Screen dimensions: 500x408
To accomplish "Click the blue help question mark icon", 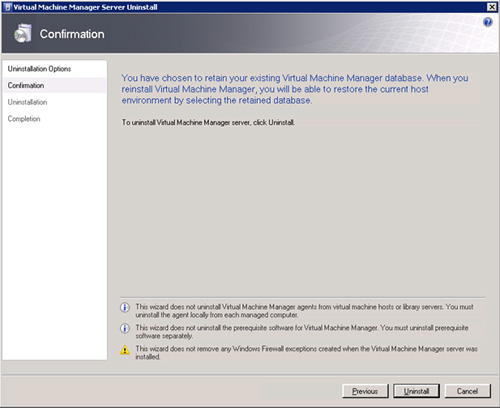I will [488, 22].
